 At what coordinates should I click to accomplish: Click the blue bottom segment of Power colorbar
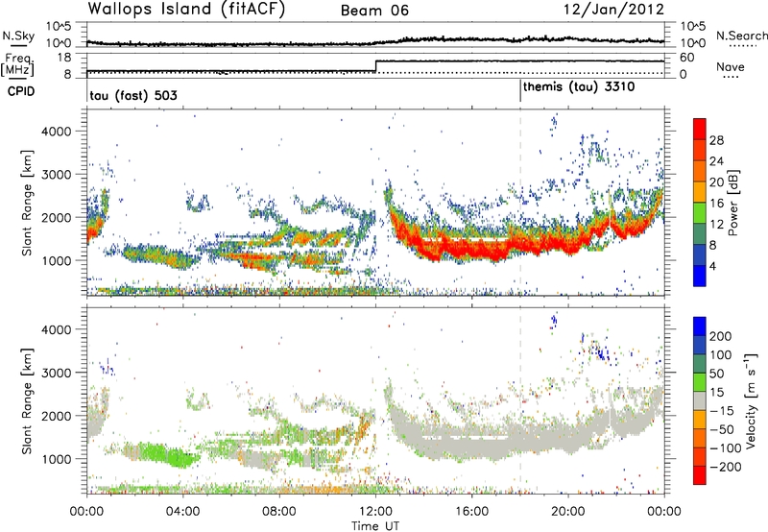(x=700, y=276)
